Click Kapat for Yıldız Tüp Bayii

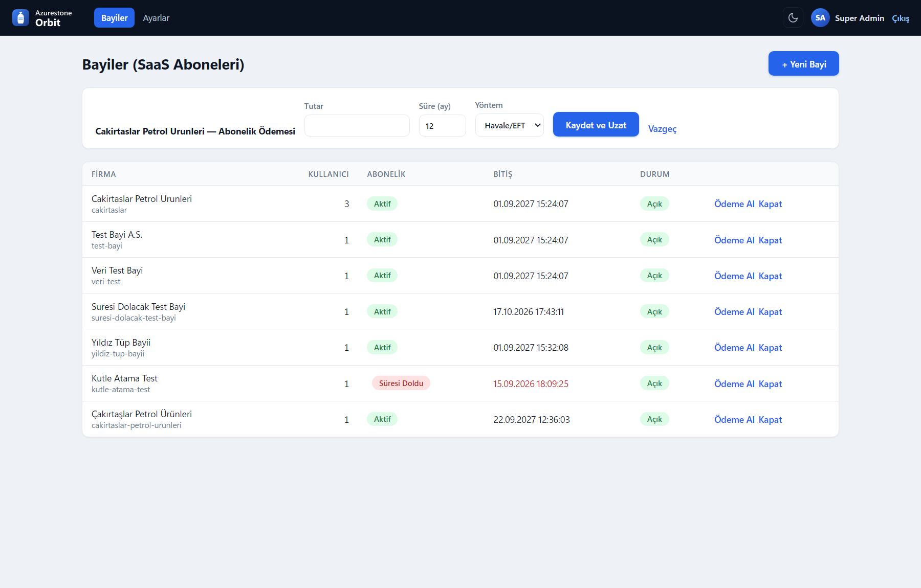(770, 348)
